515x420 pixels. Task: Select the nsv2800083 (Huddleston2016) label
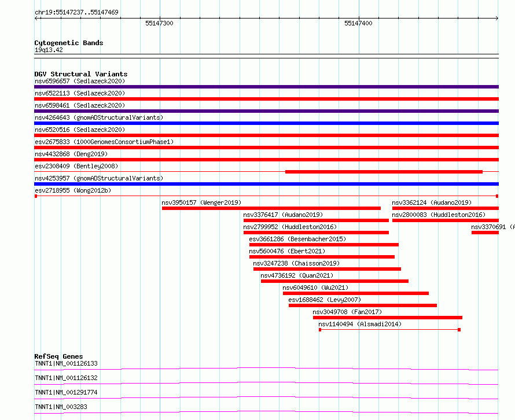click(x=439, y=215)
